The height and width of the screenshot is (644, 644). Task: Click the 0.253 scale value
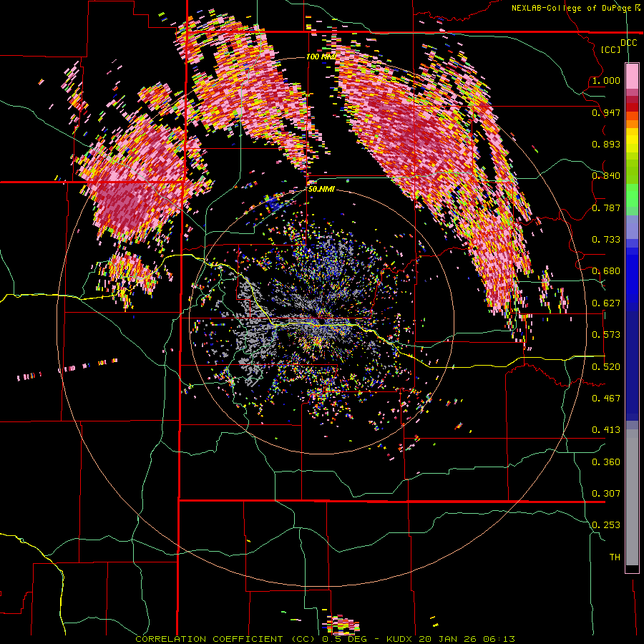click(606, 525)
